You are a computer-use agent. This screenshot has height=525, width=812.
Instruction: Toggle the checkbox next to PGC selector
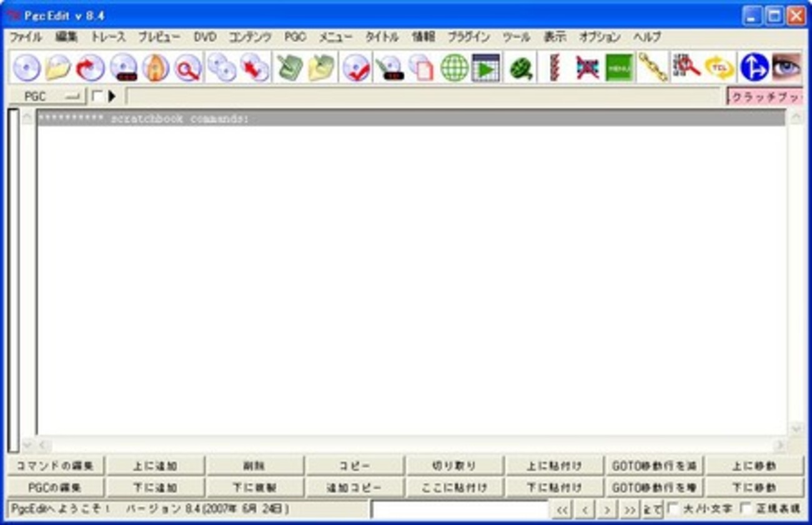(97, 96)
